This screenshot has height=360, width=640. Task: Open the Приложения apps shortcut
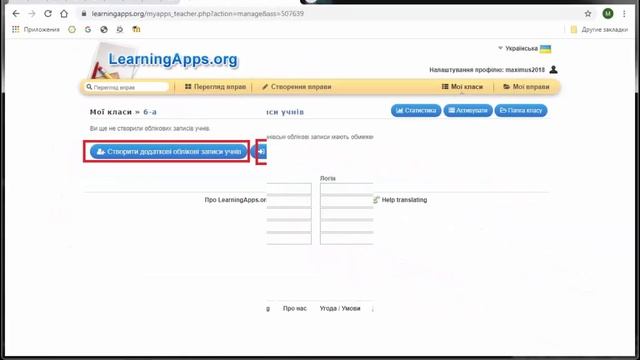pyautogui.click(x=36, y=29)
